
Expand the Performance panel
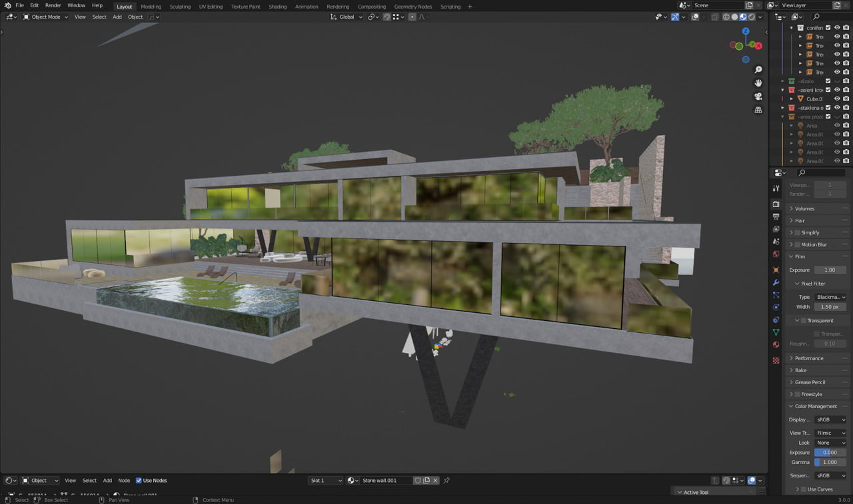click(809, 358)
